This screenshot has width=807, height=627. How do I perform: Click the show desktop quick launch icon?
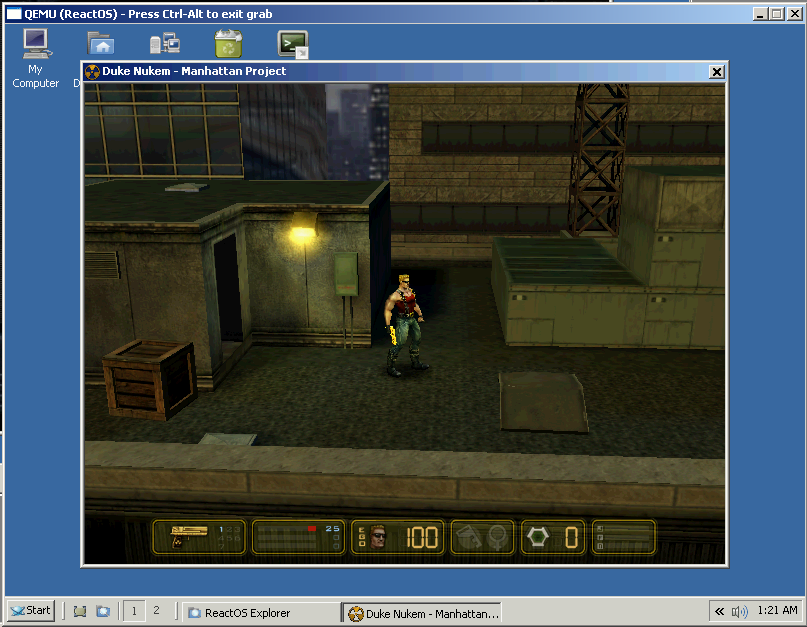(x=80, y=611)
